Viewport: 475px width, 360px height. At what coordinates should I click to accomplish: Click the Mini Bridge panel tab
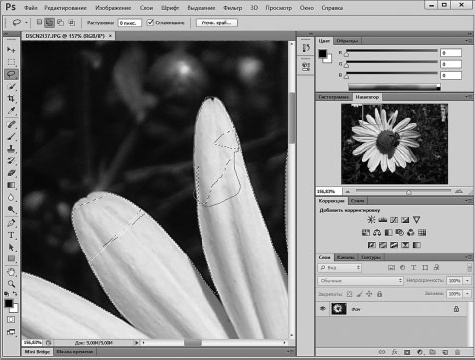37,352
